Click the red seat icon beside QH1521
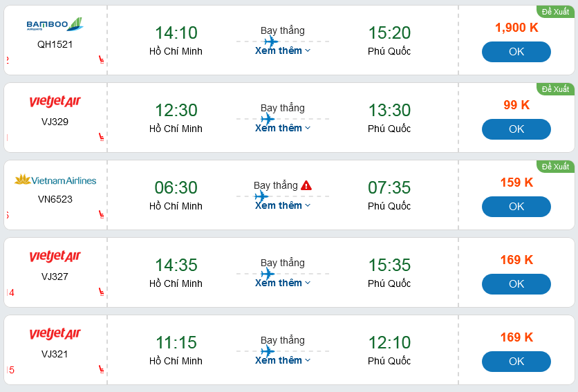 tap(102, 59)
